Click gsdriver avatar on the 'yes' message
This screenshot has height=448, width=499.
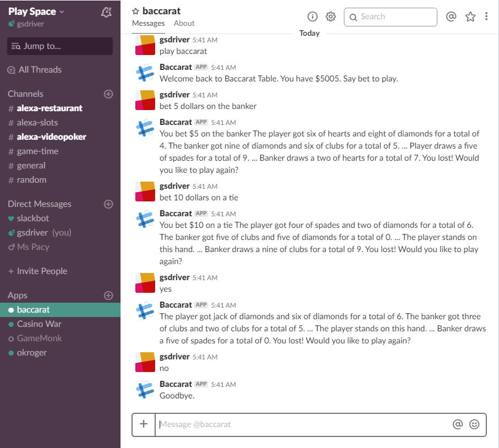[145, 283]
